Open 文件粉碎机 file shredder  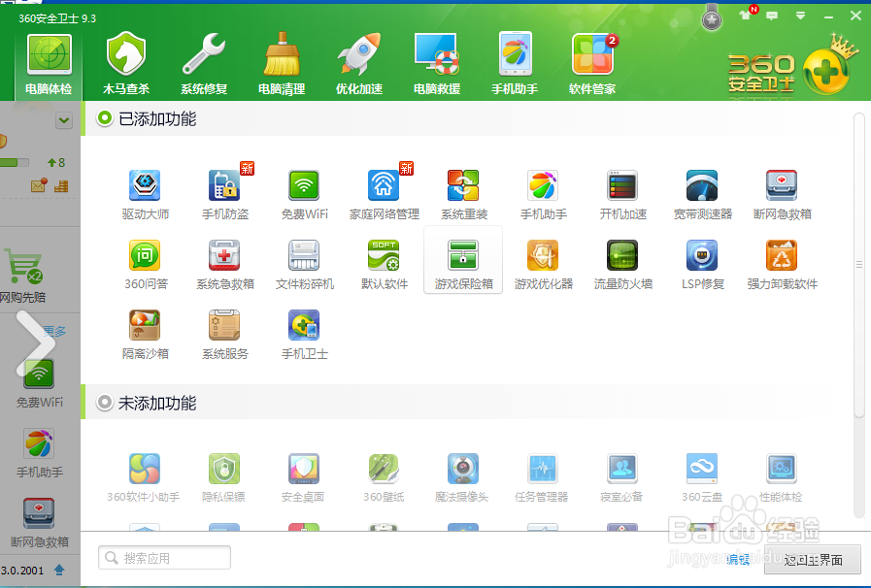point(304,265)
